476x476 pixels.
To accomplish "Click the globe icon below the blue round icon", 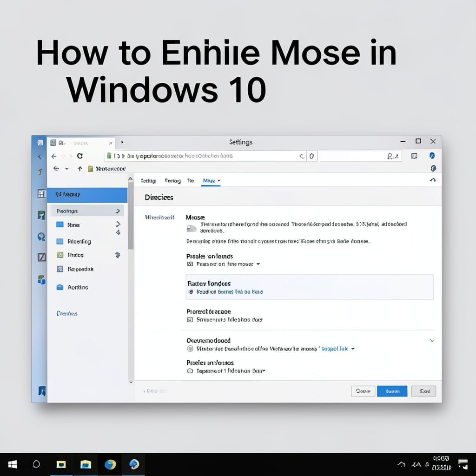I will coord(434,168).
